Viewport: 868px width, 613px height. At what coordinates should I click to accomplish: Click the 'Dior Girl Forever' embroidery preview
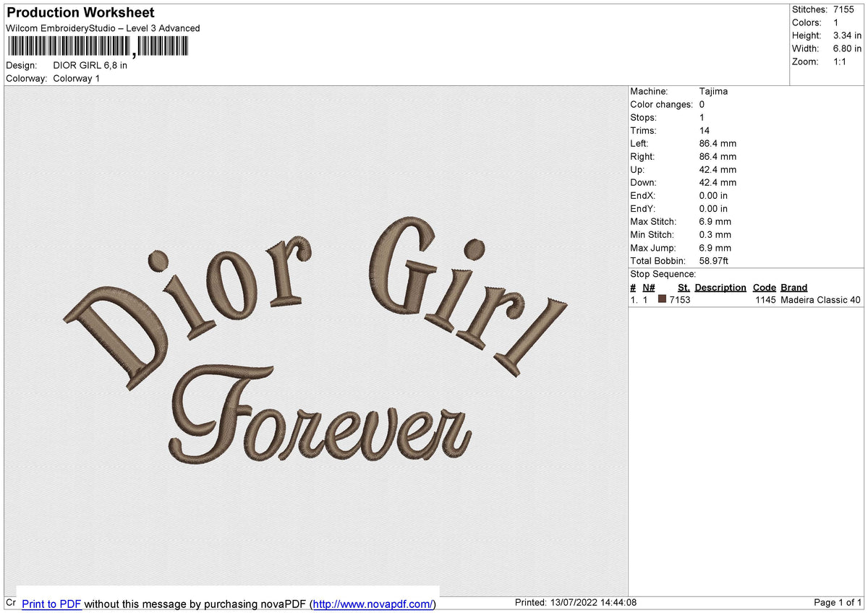click(316, 340)
